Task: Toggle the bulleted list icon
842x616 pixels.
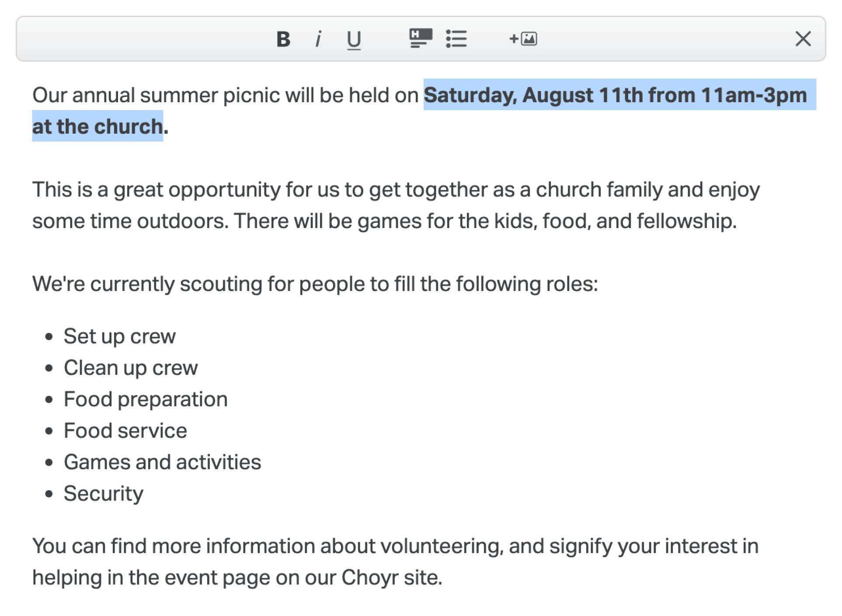Action: [456, 39]
